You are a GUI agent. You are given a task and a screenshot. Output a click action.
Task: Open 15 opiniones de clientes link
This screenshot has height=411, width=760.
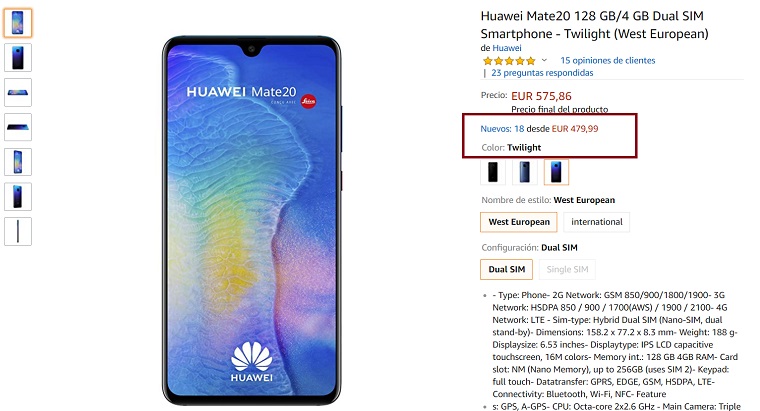(x=608, y=61)
